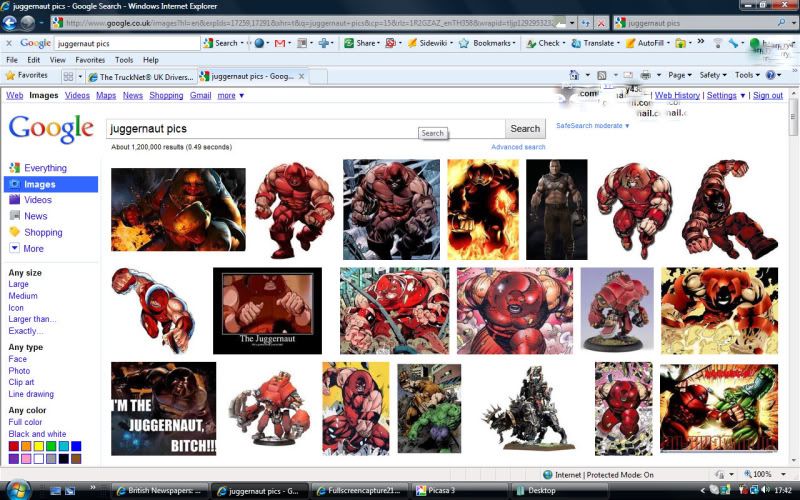Filter by Clip art type
This screenshot has width=800, height=500.
point(21,382)
